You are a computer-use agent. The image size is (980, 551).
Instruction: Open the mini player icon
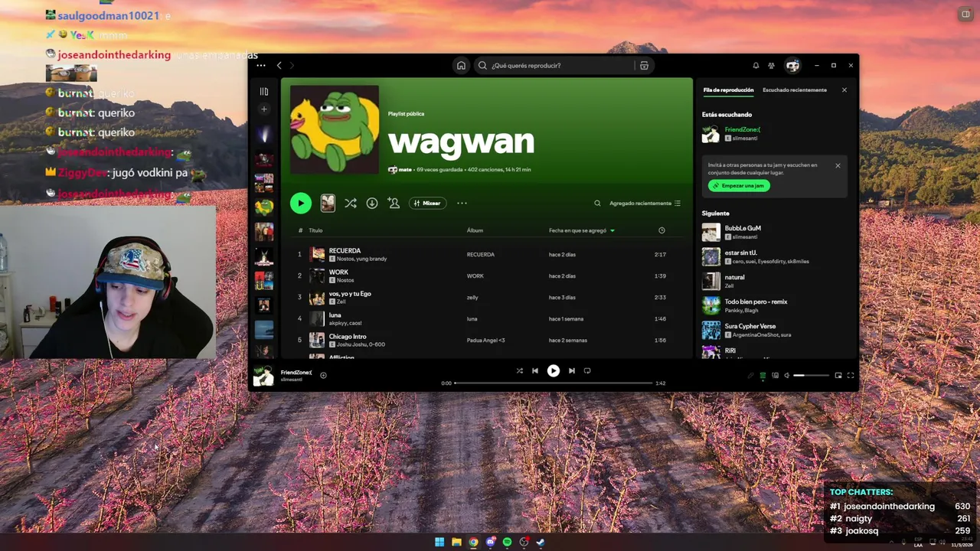tap(838, 376)
